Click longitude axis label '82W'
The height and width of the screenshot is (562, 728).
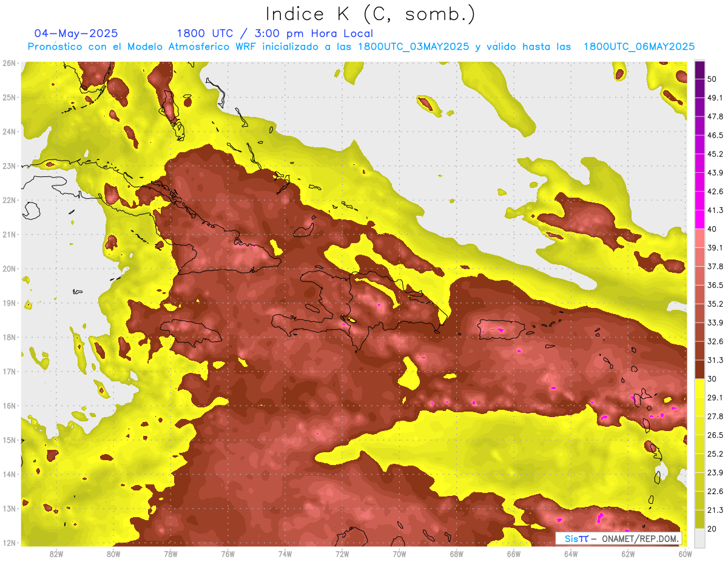(x=56, y=554)
